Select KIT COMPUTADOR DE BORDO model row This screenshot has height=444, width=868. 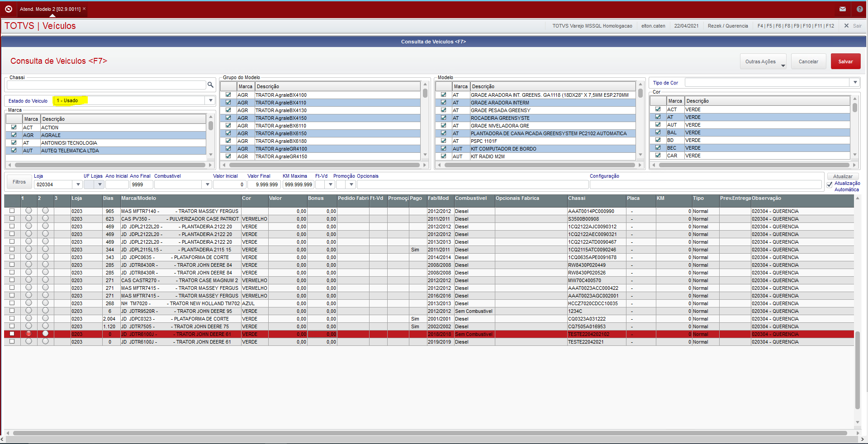point(535,149)
